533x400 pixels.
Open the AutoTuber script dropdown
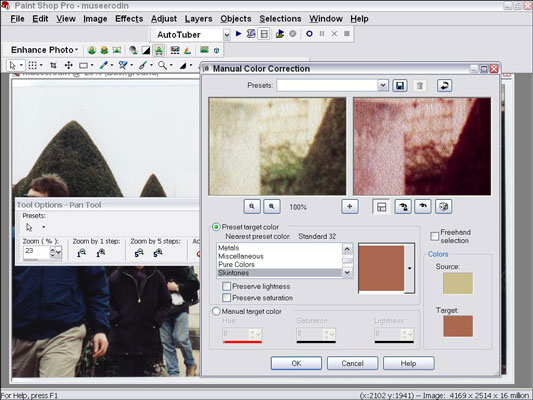click(227, 35)
